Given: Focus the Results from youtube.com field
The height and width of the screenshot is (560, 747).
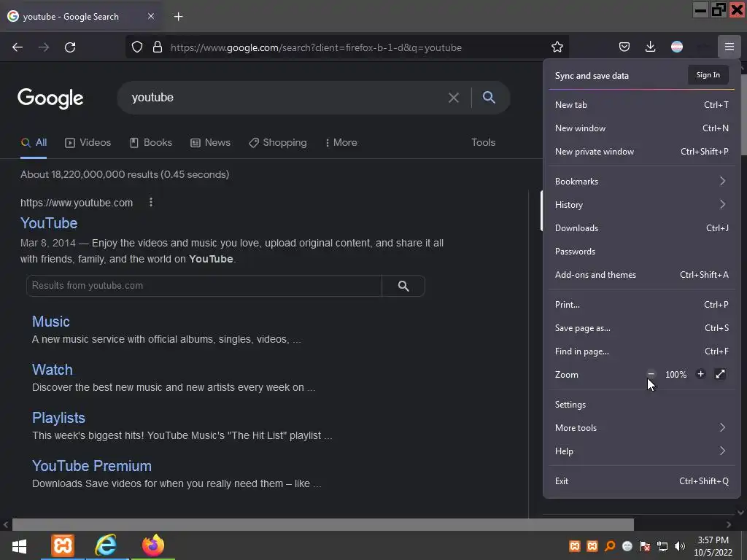Looking at the screenshot, I should (x=204, y=286).
